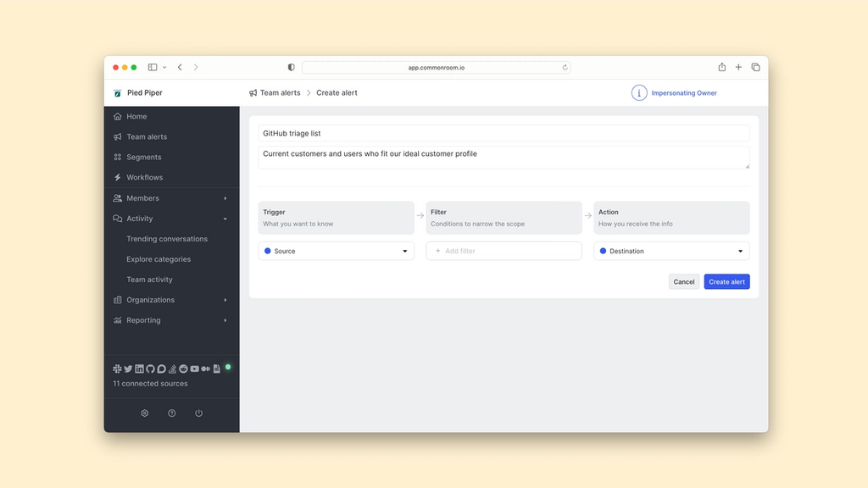Viewport: 868px width, 488px height.
Task: Click the browser privacy shield icon
Action: pos(292,68)
